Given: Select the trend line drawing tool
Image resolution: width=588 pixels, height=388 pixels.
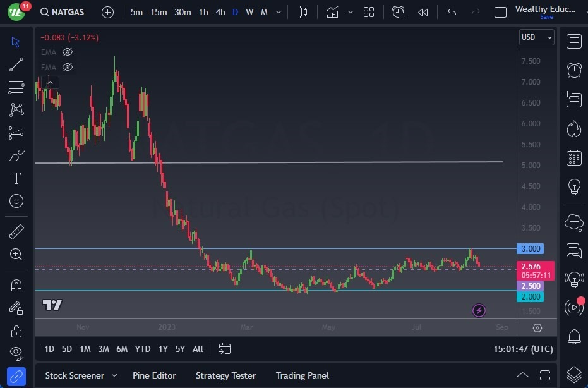Looking at the screenshot, I should point(16,64).
